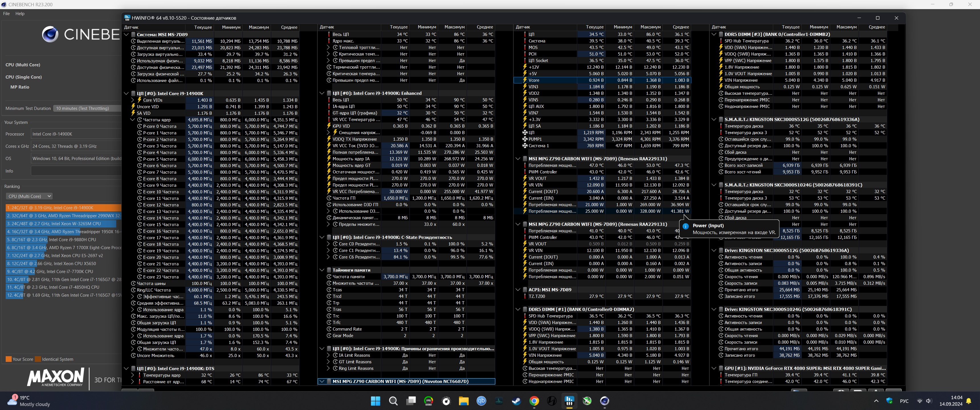
Task: Click the Cinebench taskbar icon
Action: coord(605,401)
